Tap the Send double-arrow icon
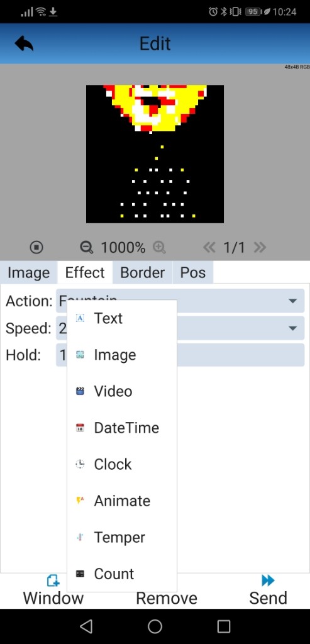Screen dimensions: 310x644 (268, 580)
